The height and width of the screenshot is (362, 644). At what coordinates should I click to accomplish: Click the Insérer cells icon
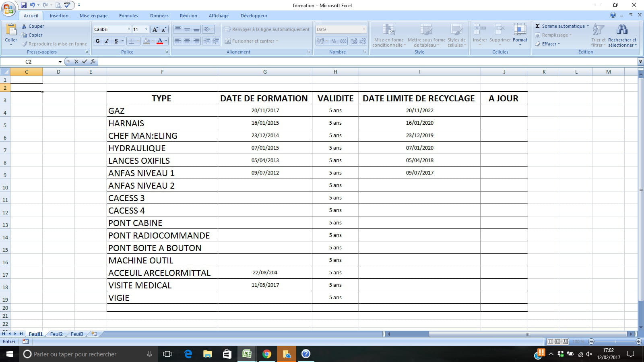tap(479, 30)
